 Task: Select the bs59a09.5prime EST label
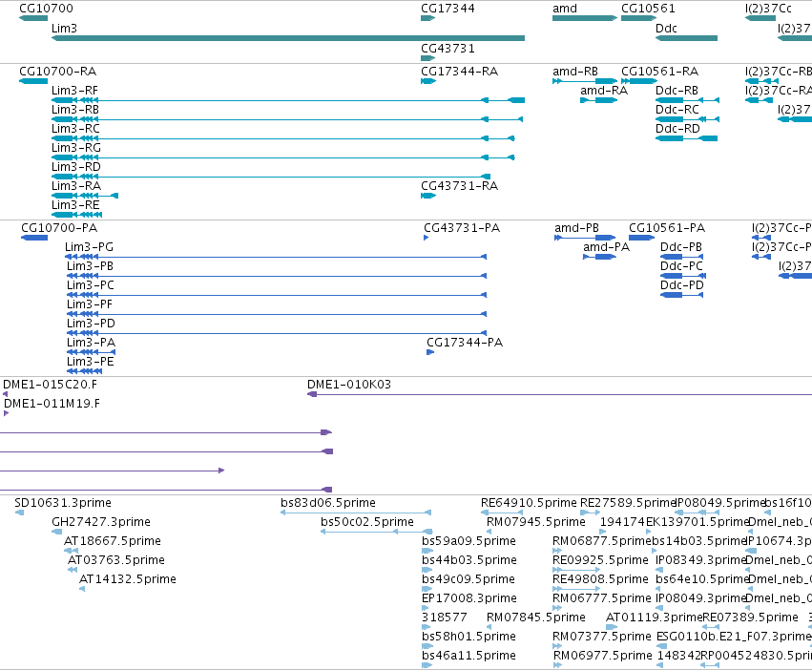point(468,541)
